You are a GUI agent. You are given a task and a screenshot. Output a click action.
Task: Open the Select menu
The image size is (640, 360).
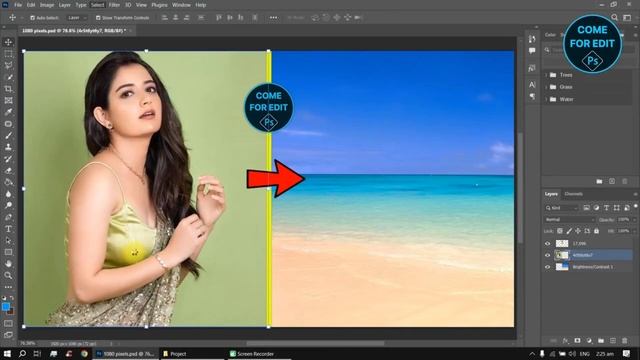98,5
